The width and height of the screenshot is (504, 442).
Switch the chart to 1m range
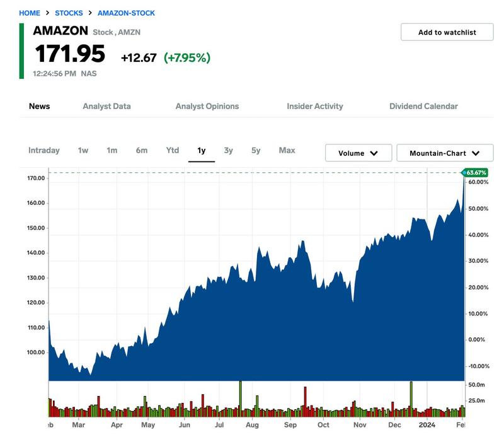coord(112,150)
